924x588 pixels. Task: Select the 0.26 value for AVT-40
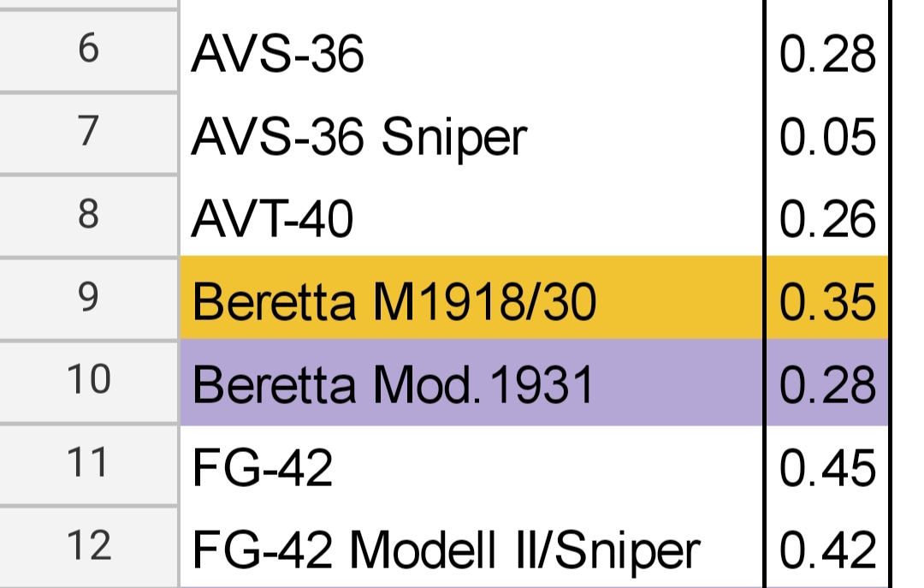click(826, 218)
